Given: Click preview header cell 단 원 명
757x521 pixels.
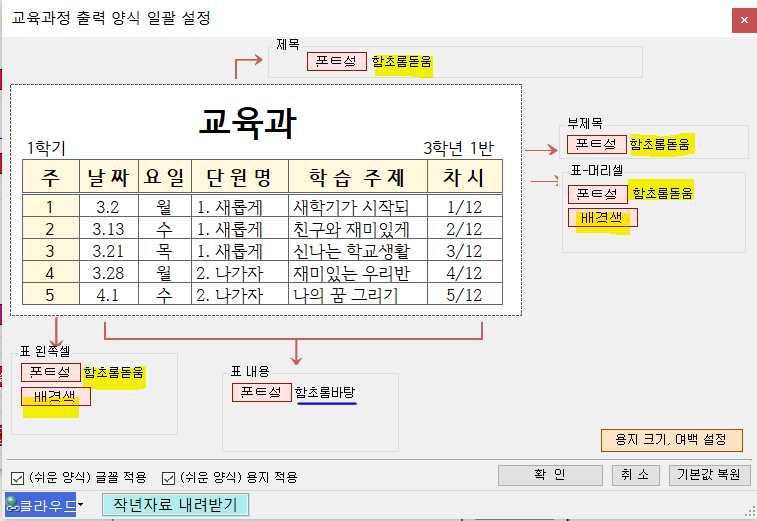Looking at the screenshot, I should [239, 177].
